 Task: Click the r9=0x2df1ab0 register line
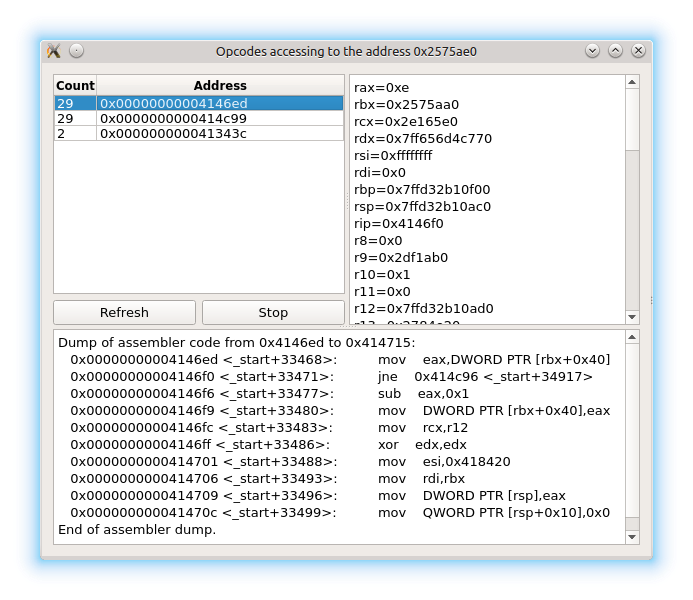point(401,258)
